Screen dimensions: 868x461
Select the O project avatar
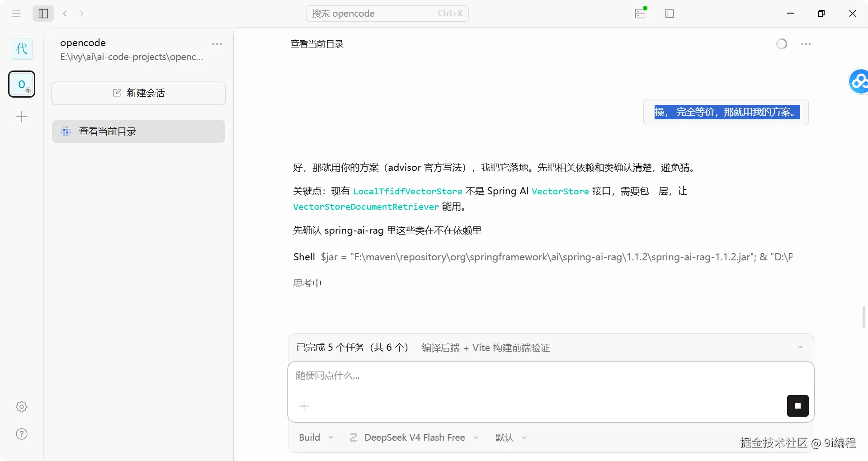(22, 84)
